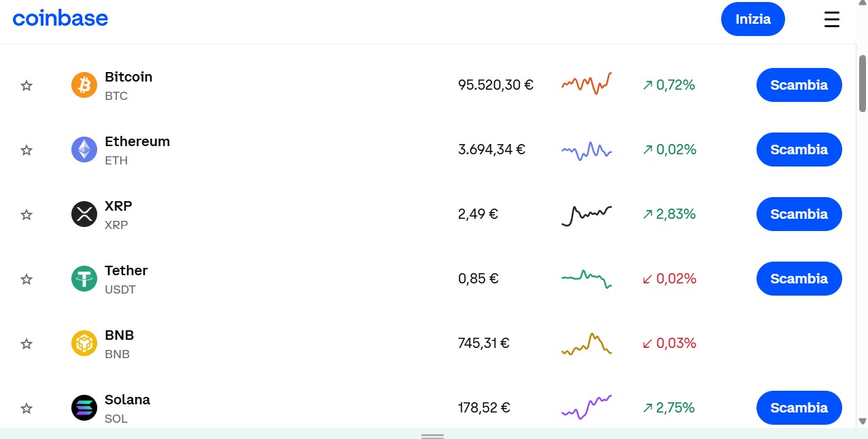Click the Scambia button for Ethereum
This screenshot has height=439, width=868.
[798, 149]
